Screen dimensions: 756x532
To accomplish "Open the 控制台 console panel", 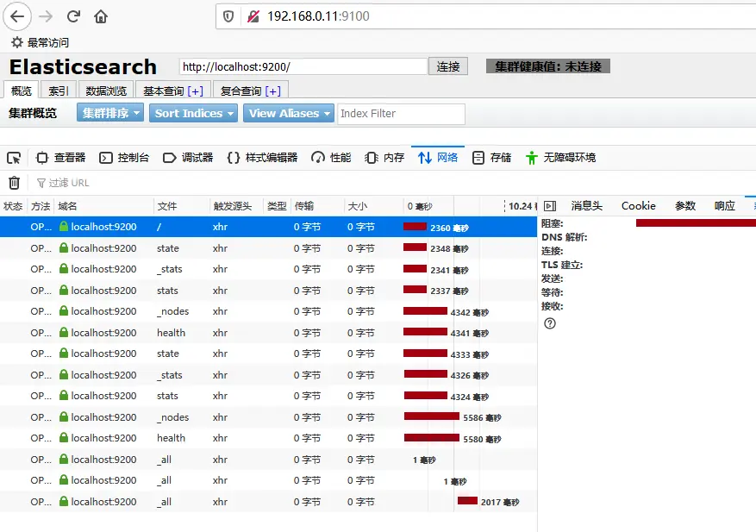I will tap(124, 158).
